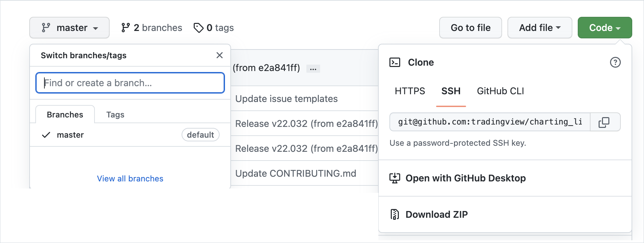Click the tag icon next to 0 tags
Viewport: 644px width, 243px height.
click(x=198, y=28)
